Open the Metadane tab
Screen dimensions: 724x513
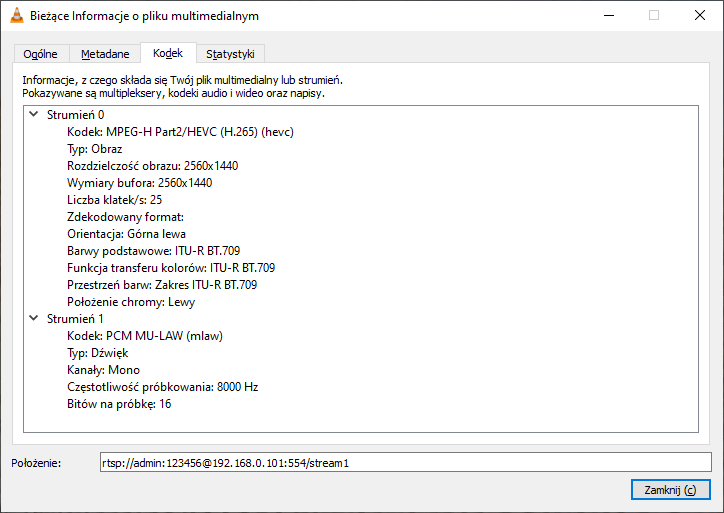pos(105,54)
